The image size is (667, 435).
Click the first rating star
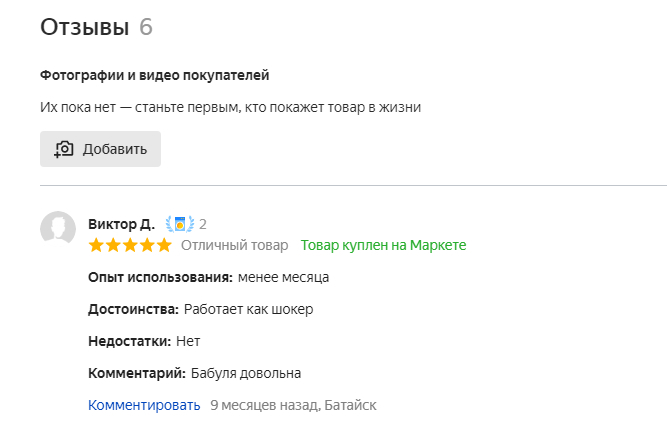click(96, 245)
